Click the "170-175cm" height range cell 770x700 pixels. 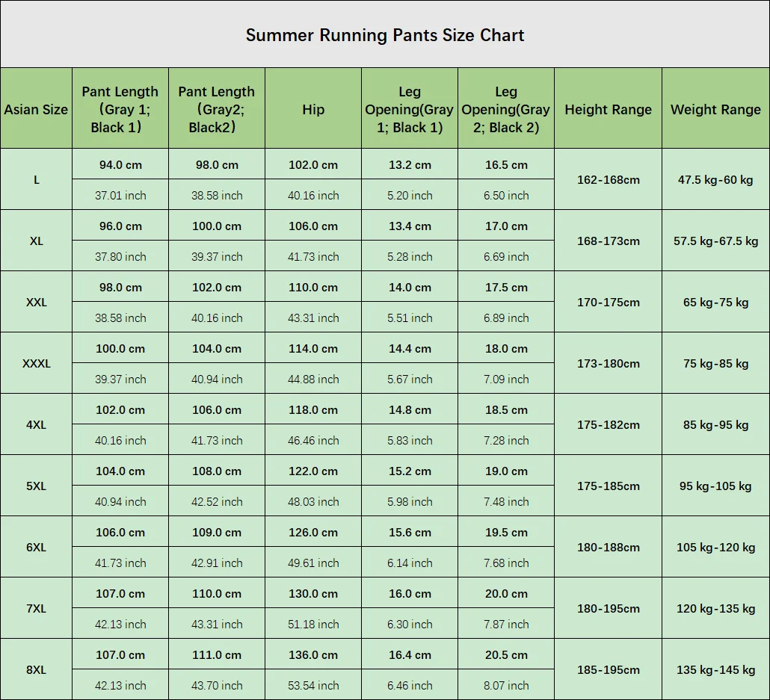tap(609, 303)
